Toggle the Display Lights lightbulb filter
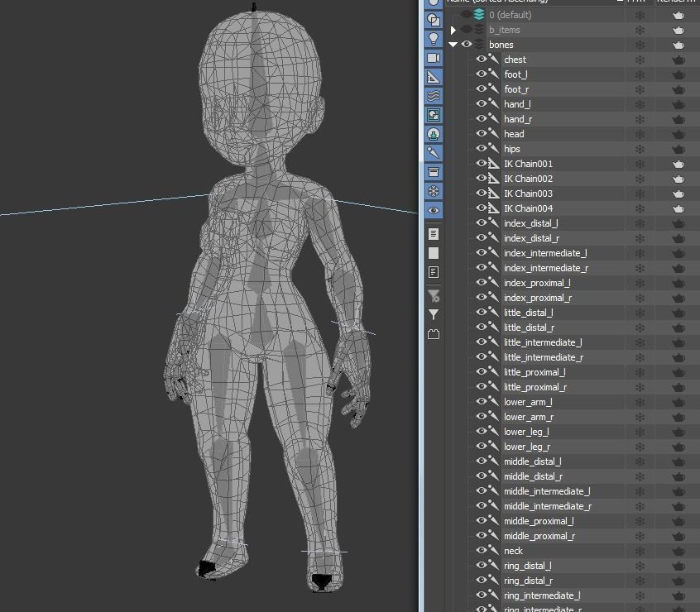700x612 pixels. coord(433,39)
